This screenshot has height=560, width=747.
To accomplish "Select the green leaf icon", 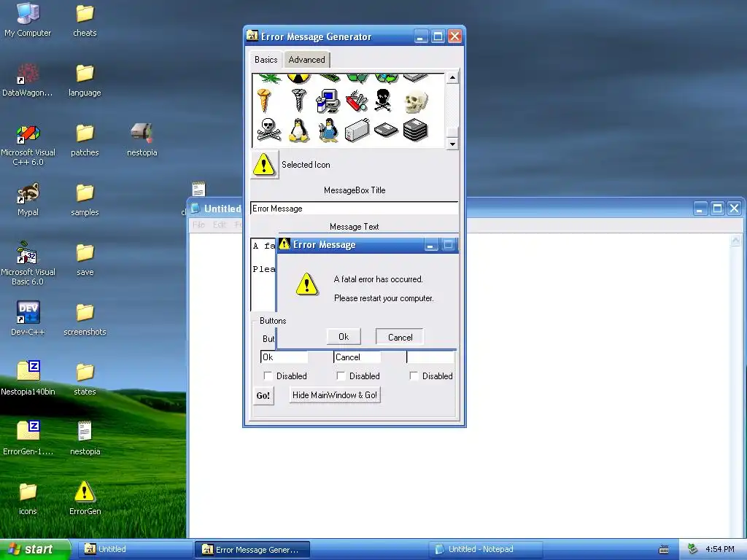I will click(x=270, y=78).
